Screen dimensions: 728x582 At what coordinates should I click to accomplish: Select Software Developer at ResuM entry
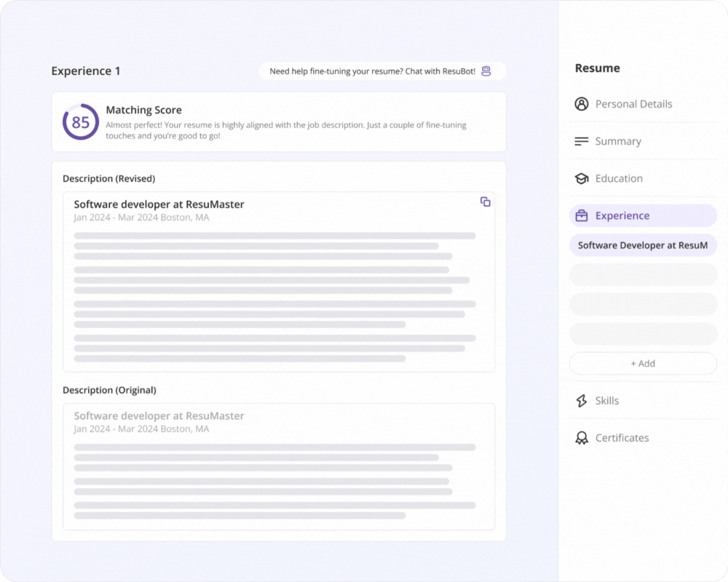[x=643, y=246]
